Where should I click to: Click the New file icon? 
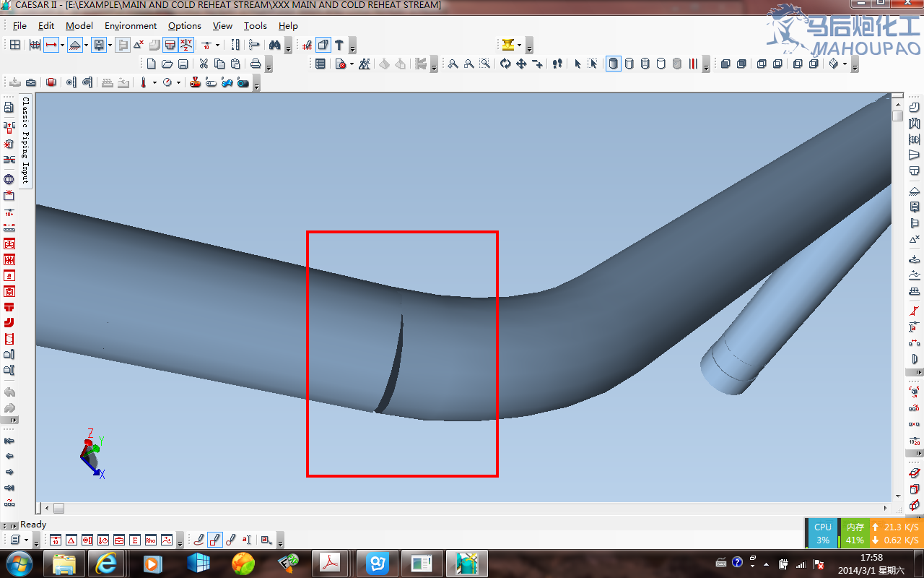[152, 64]
